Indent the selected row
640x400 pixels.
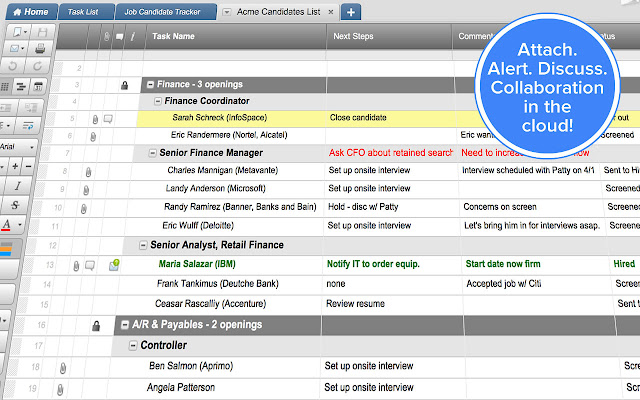[x=31, y=108]
